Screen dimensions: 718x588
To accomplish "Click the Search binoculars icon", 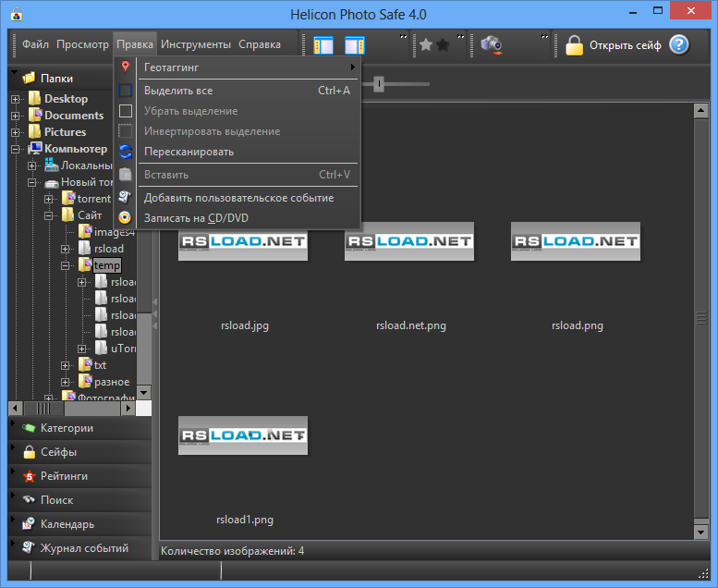I will point(29,500).
